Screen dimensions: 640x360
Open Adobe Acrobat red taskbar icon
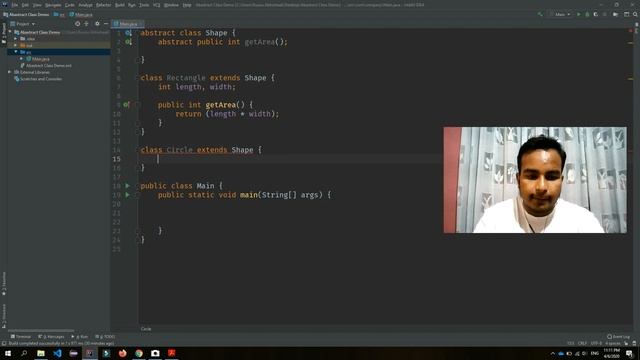tap(171, 353)
